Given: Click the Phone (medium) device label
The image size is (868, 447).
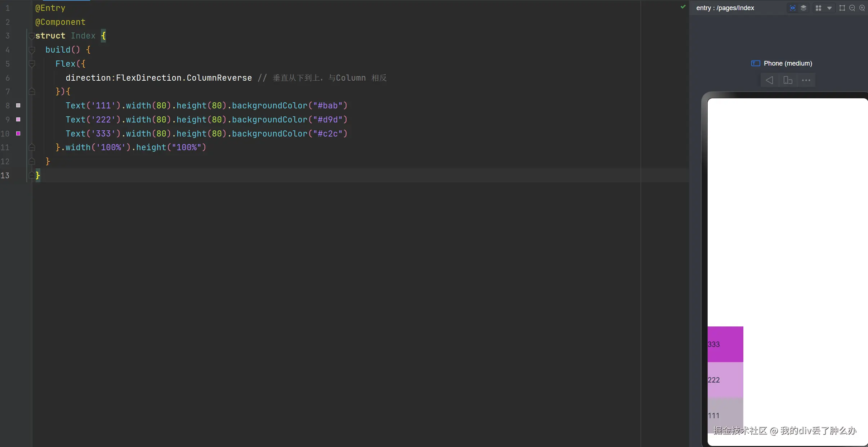Looking at the screenshot, I should [788, 63].
